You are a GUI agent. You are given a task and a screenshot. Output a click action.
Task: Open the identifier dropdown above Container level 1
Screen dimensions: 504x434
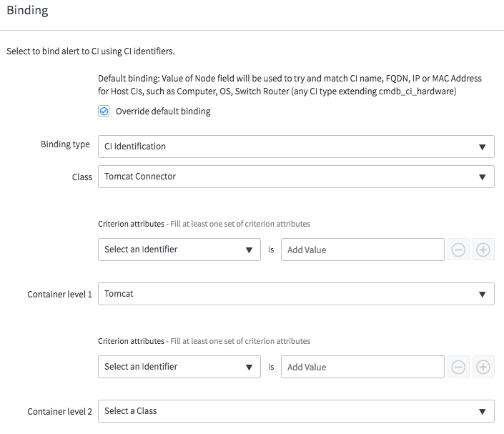tap(179, 250)
